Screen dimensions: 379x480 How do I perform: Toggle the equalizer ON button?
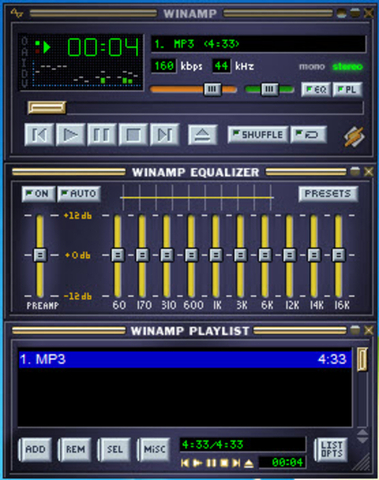pos(38,194)
